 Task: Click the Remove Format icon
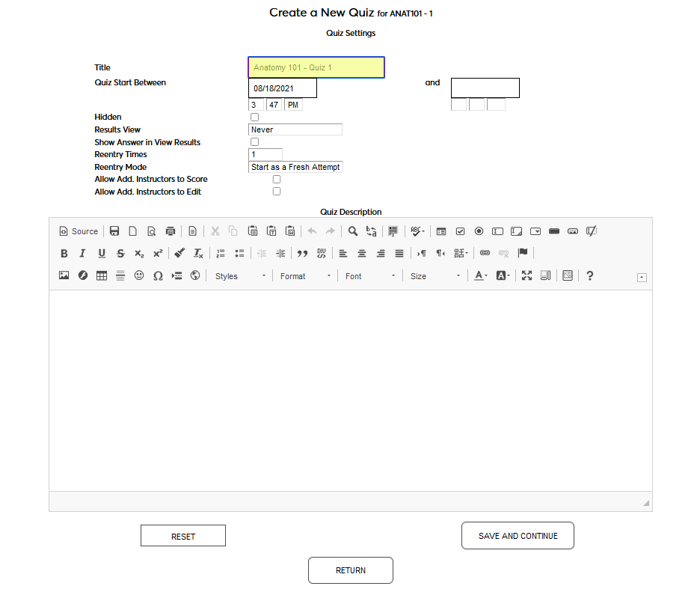pyautogui.click(x=198, y=254)
